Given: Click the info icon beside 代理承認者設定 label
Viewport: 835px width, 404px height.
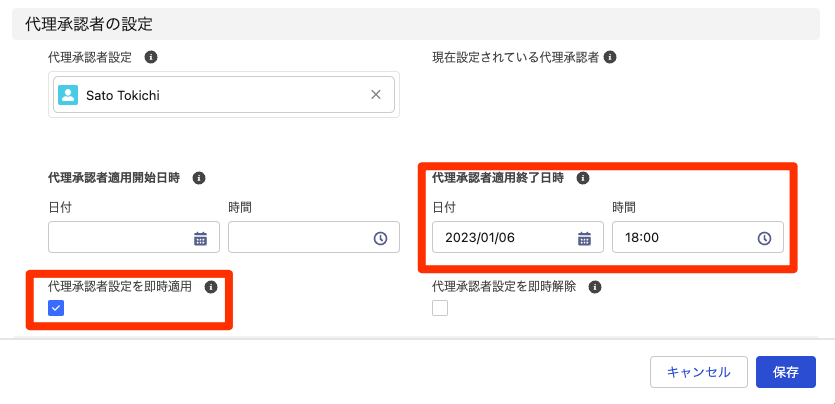Looking at the screenshot, I should coord(150,58).
